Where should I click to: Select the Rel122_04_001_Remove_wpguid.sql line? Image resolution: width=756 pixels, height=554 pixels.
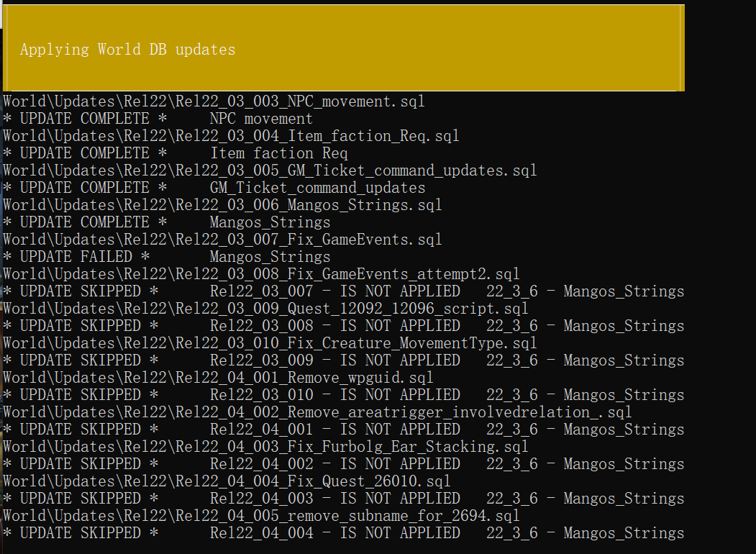(218, 378)
